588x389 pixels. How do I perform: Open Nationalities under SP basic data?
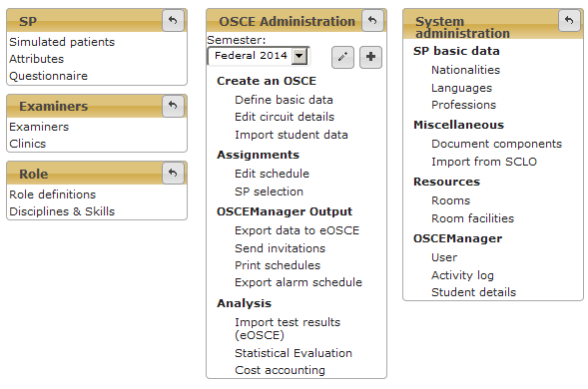point(465,70)
